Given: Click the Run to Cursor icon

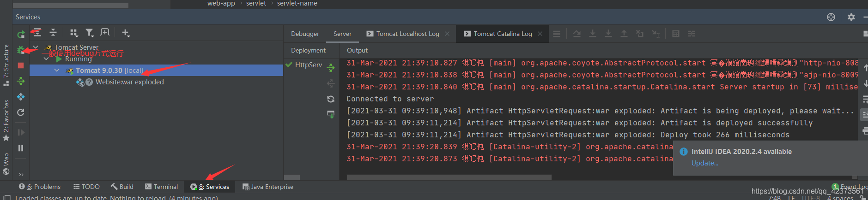Looking at the screenshot, I should (x=656, y=34).
